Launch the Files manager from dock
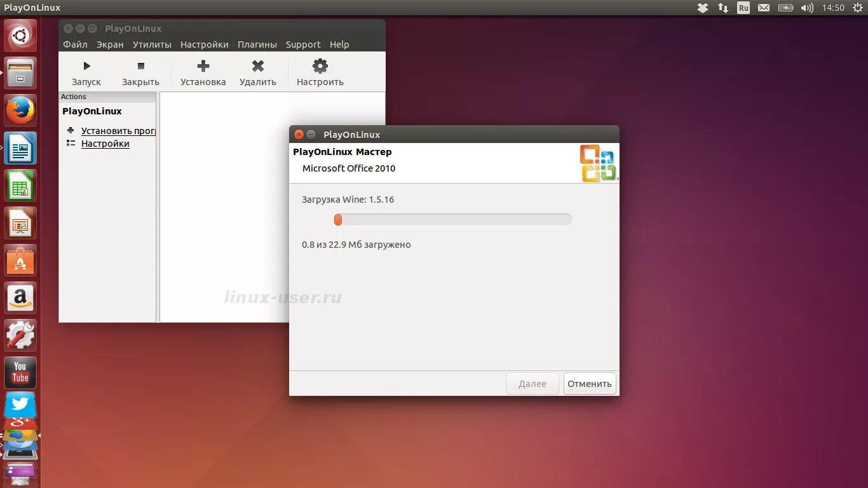 20,73
